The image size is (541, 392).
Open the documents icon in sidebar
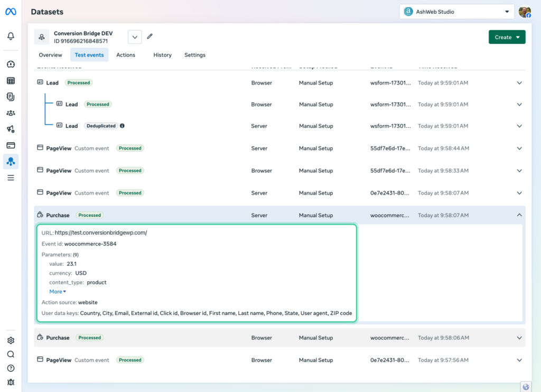tap(11, 97)
